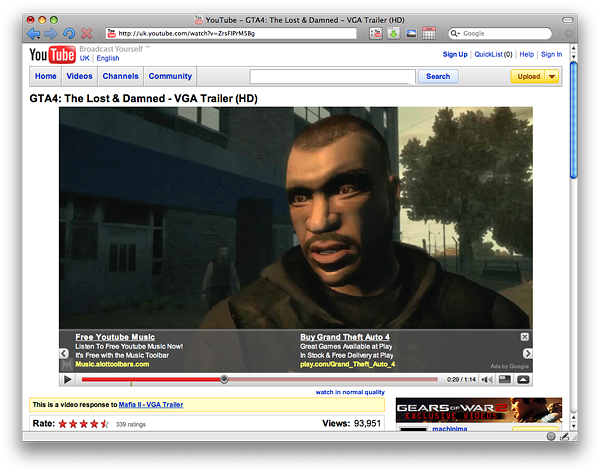Rate the video with the first star
The image size is (600, 472).
click(x=63, y=424)
